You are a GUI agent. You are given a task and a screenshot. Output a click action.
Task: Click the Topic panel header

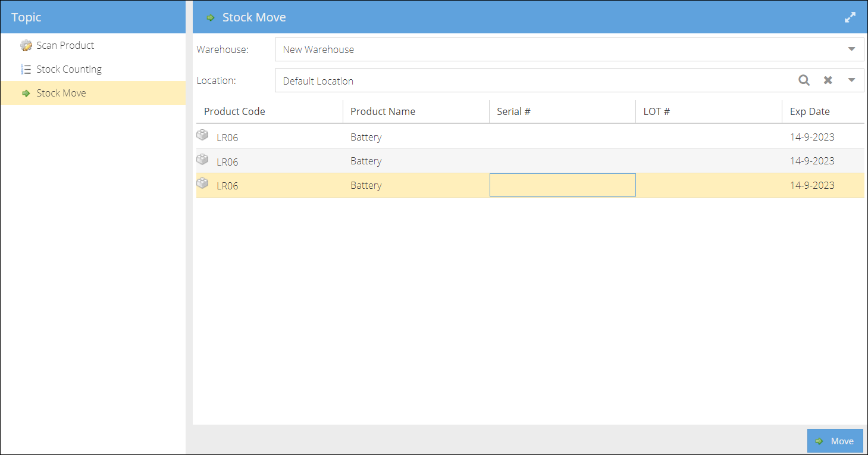(93, 17)
